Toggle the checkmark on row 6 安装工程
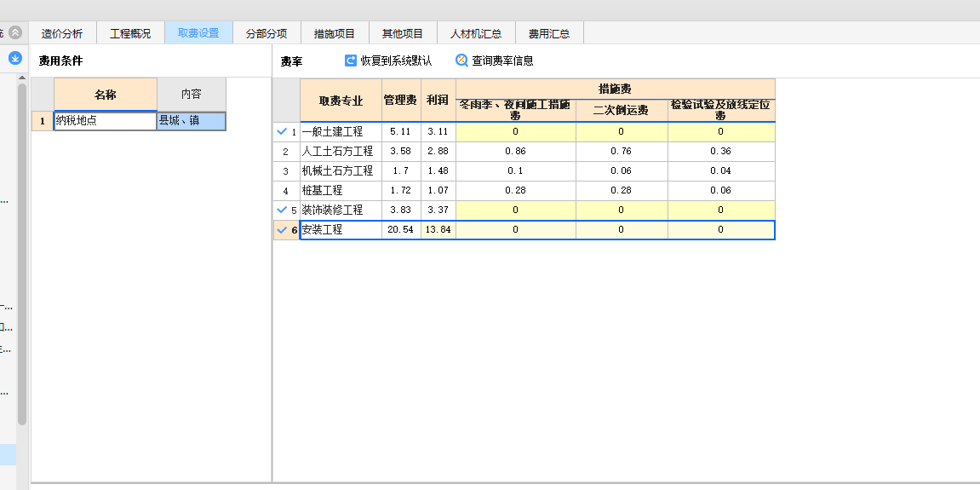 pos(282,230)
